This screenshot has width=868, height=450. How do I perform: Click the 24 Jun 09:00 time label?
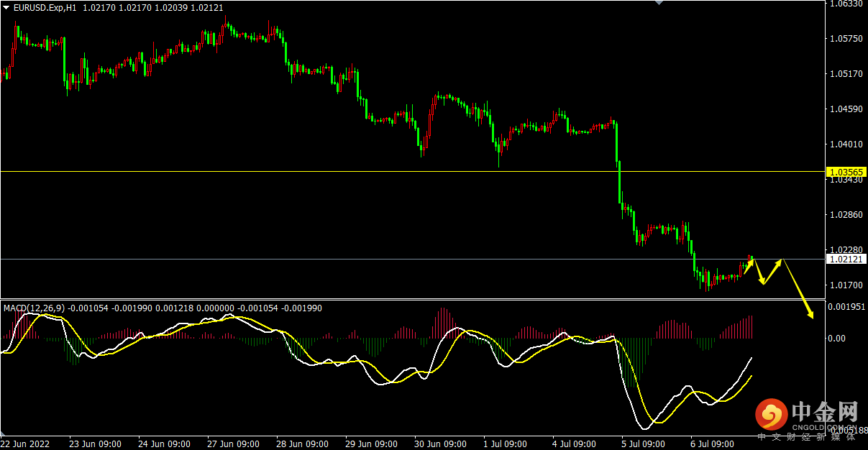(x=164, y=444)
